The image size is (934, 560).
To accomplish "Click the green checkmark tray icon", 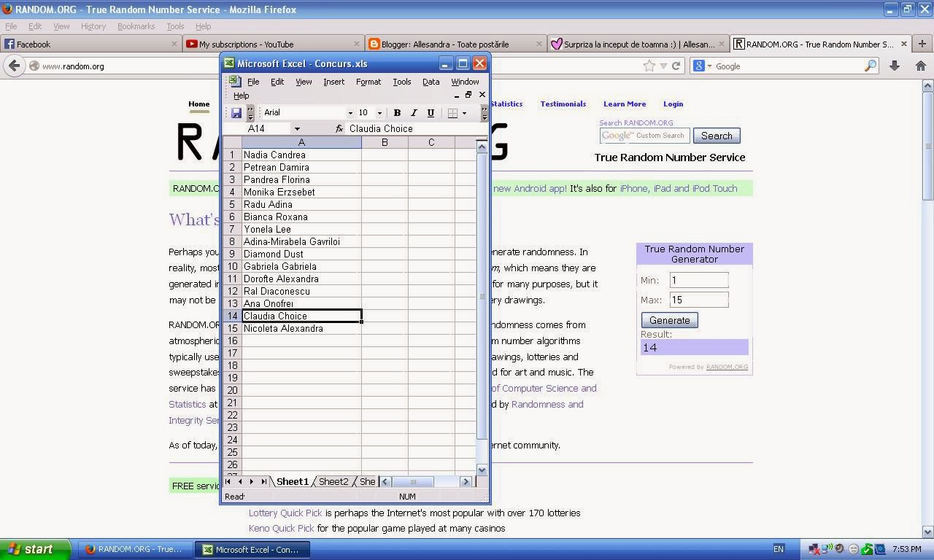I will coord(867,549).
